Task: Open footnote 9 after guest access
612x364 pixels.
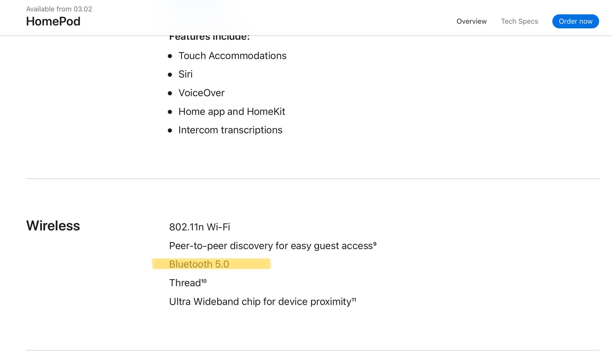Action: pos(375,244)
